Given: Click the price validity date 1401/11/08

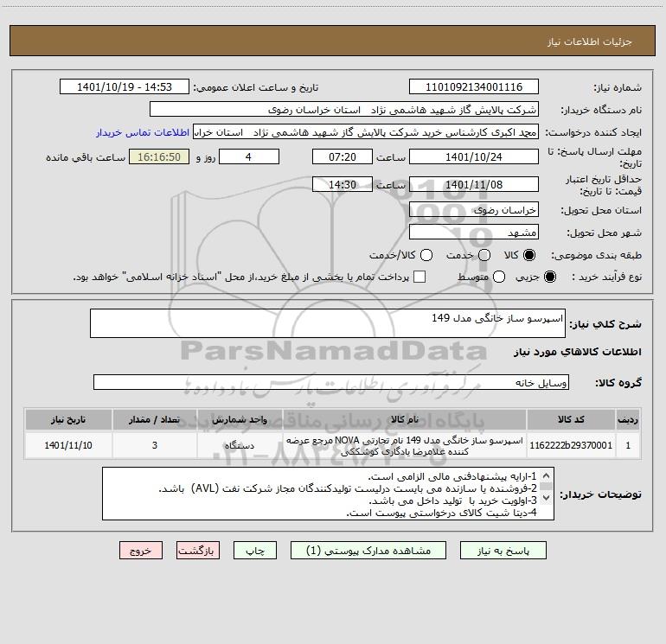Looking at the screenshot, I should [x=474, y=184].
